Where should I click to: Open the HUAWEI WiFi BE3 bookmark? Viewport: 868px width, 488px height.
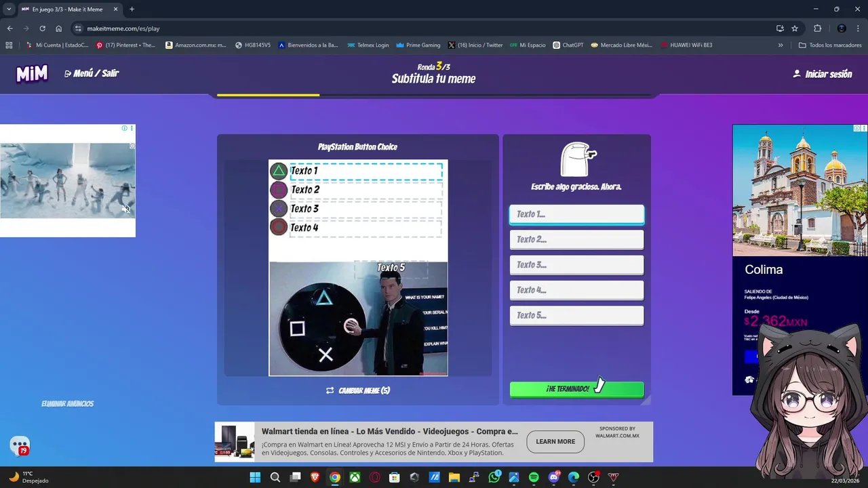686,45
